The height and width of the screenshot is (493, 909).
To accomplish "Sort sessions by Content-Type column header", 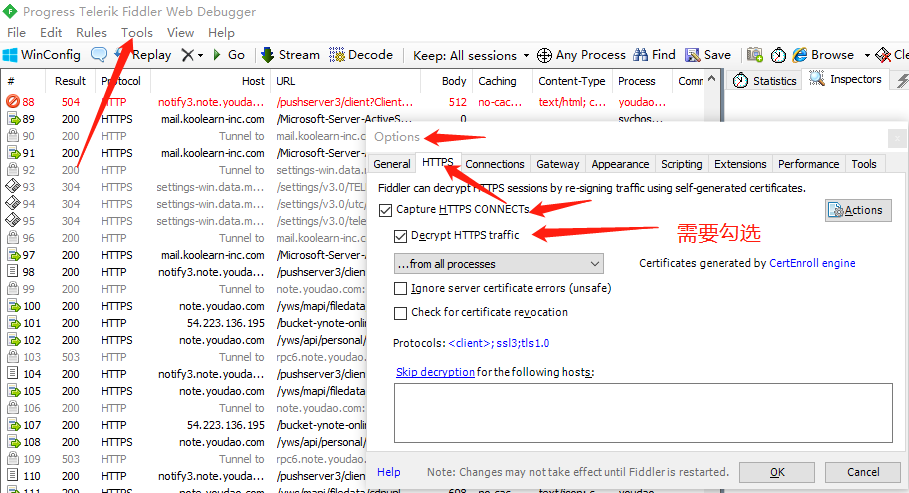I will (572, 81).
